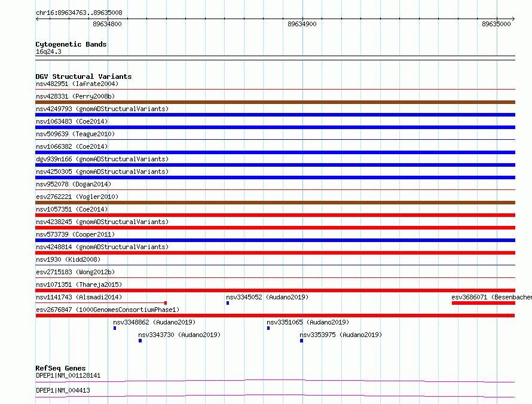Open nsv3343730 (Audano2019) label

click(x=179, y=335)
